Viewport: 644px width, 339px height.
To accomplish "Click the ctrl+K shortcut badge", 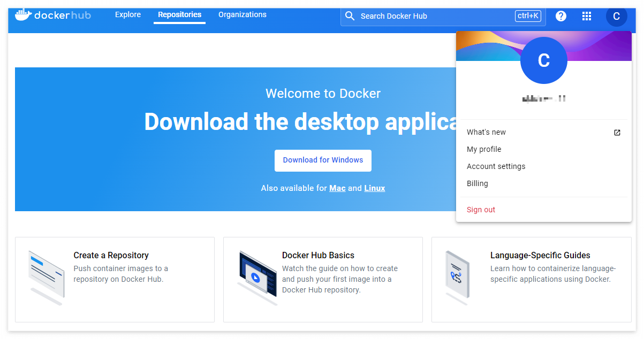I will [528, 16].
